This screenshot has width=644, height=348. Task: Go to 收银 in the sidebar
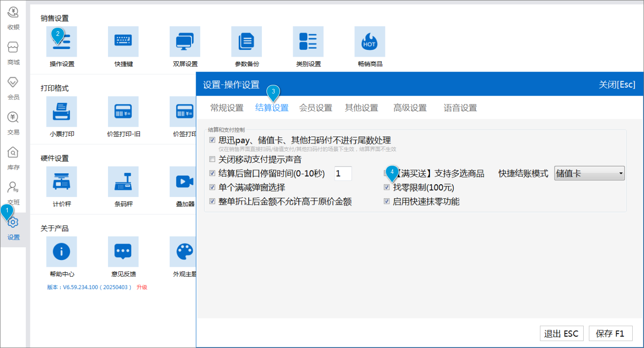point(13,18)
